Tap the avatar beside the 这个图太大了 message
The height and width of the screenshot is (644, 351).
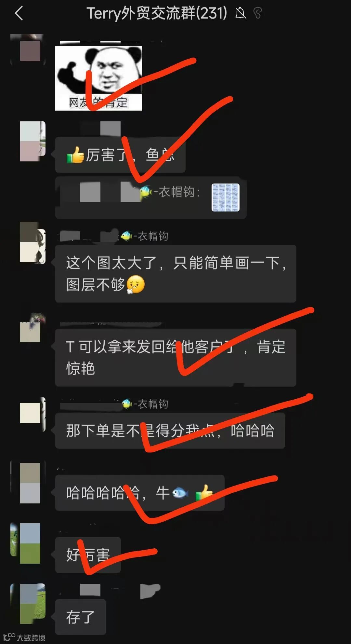point(32,242)
